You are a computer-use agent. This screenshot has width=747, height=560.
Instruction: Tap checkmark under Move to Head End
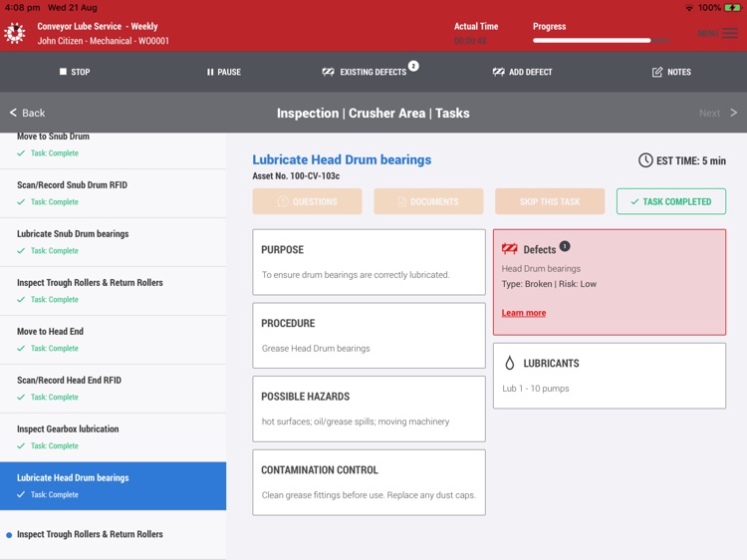[x=21, y=349]
